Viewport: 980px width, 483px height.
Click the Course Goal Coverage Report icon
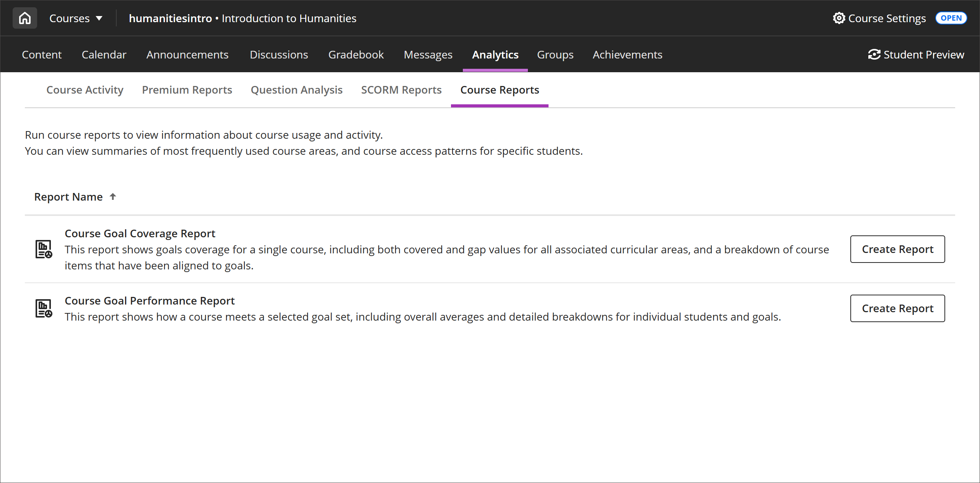point(43,249)
